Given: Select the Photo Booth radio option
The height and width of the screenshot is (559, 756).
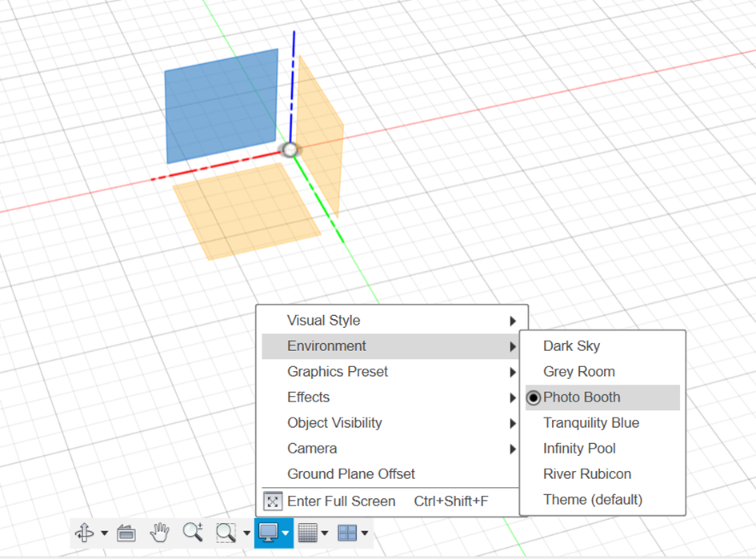Looking at the screenshot, I should coord(534,397).
